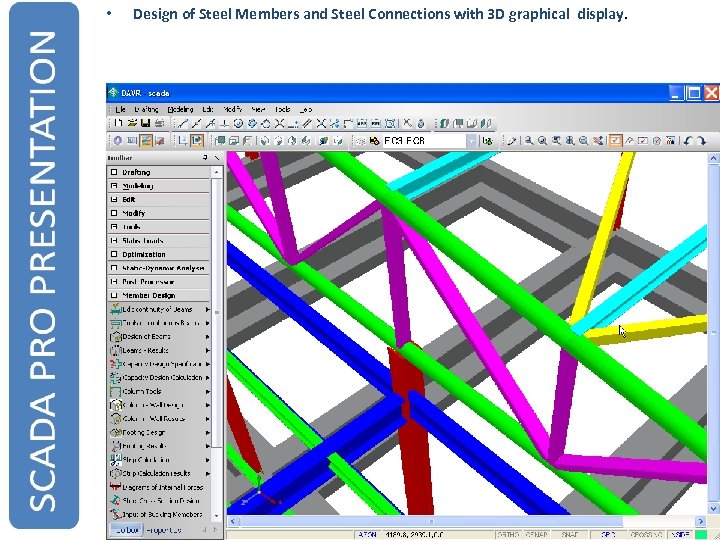
Task: Click the Input of Buckling Members icon
Action: (x=115, y=515)
